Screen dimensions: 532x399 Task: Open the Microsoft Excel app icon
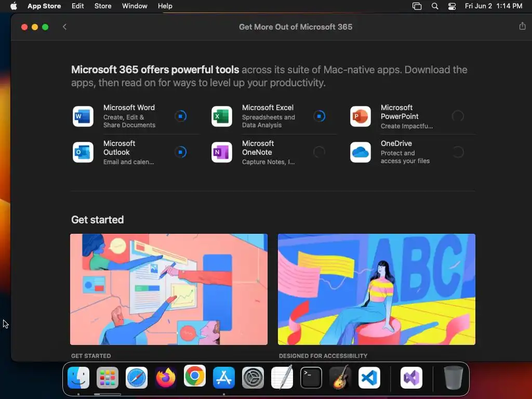tap(221, 116)
